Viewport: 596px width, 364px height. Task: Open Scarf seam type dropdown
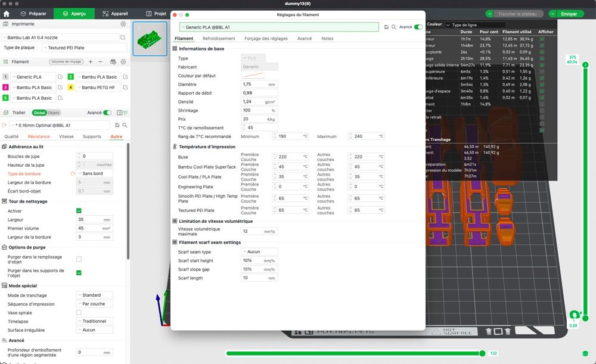[x=259, y=252]
